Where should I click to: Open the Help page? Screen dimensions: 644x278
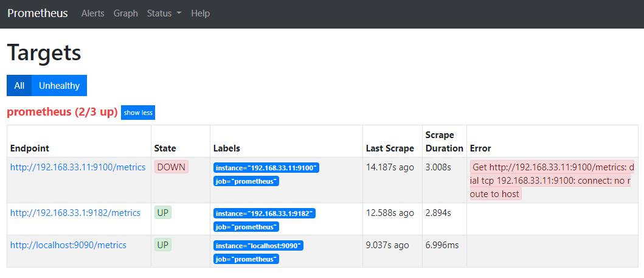[x=201, y=13]
